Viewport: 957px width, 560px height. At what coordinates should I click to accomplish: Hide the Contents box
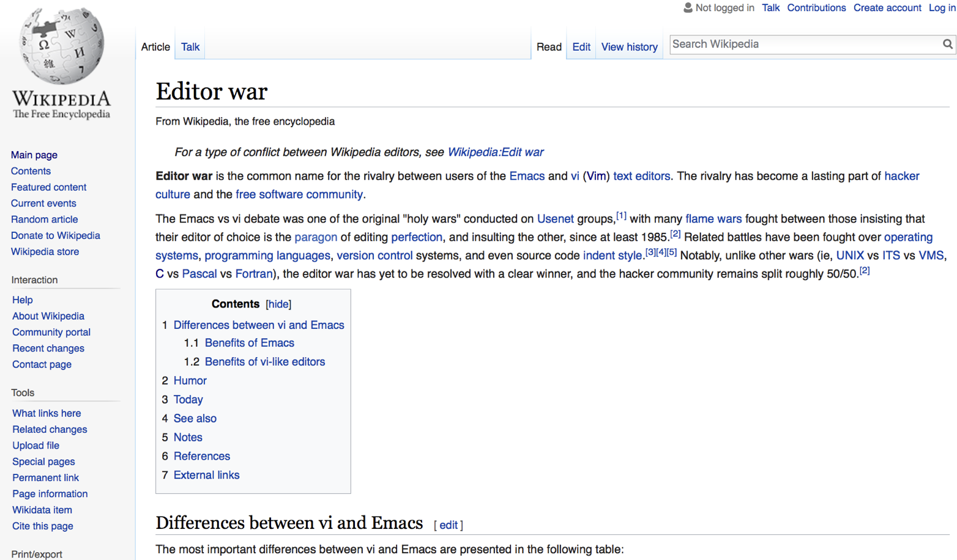278,304
